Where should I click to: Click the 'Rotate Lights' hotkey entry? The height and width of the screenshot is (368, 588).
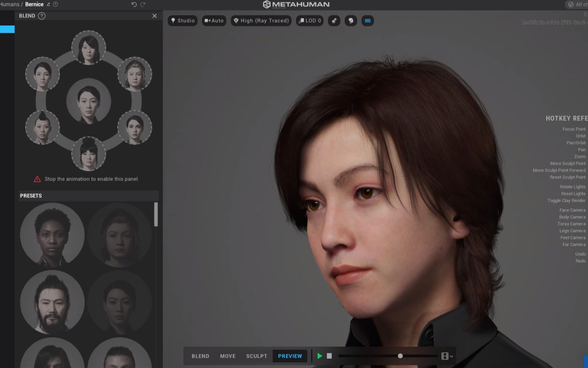(573, 187)
